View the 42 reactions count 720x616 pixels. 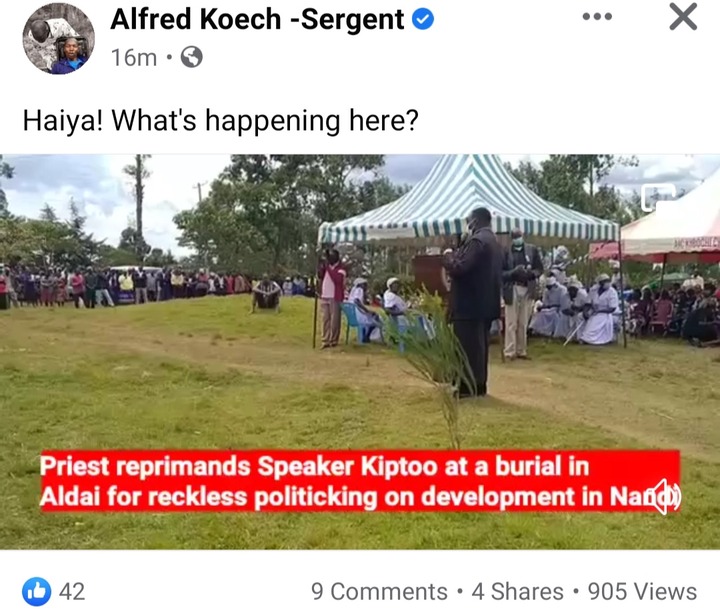(x=72, y=592)
